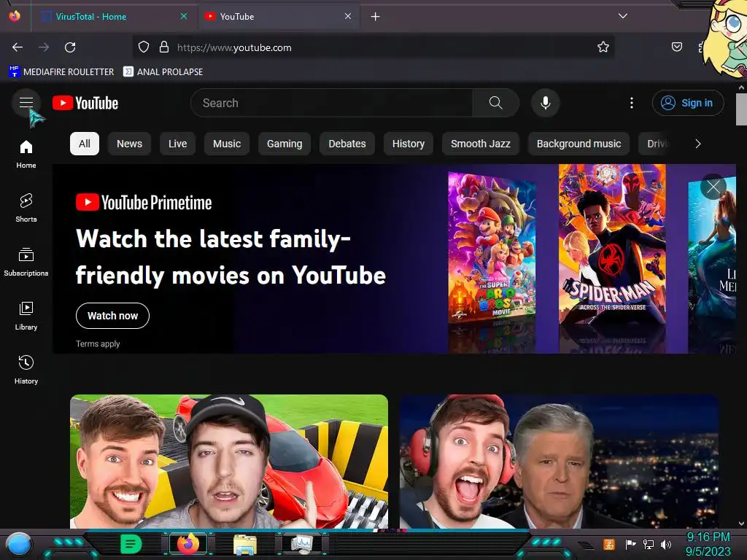Click the Terms apply link
This screenshot has width=747, height=560.
(x=98, y=344)
